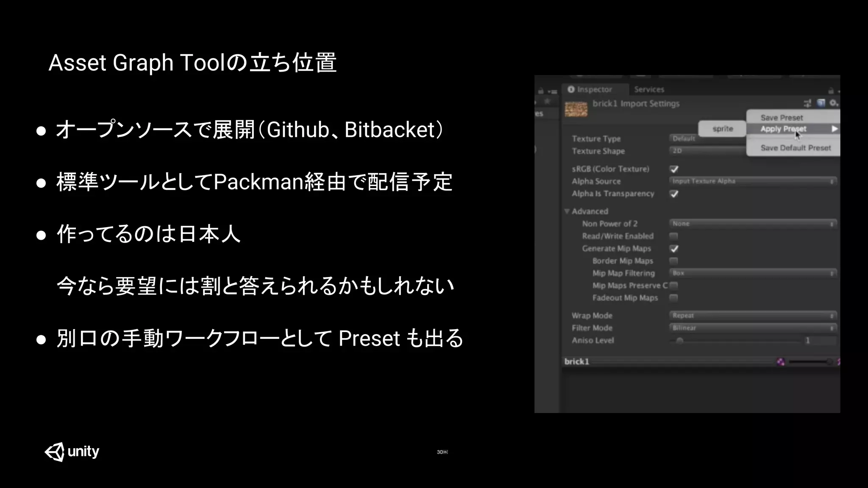The height and width of the screenshot is (488, 868).
Task: Open the Alpha Source dropdown
Action: point(753,181)
